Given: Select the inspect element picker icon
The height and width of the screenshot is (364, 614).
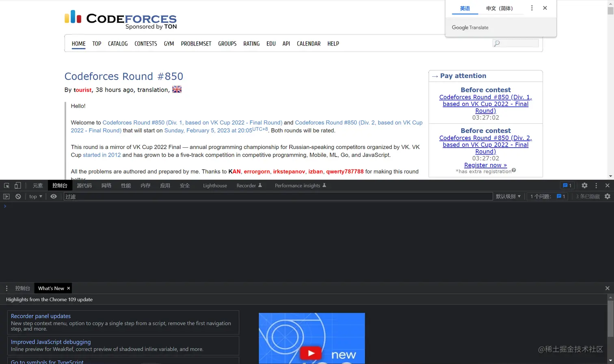Looking at the screenshot, I should coord(7,185).
